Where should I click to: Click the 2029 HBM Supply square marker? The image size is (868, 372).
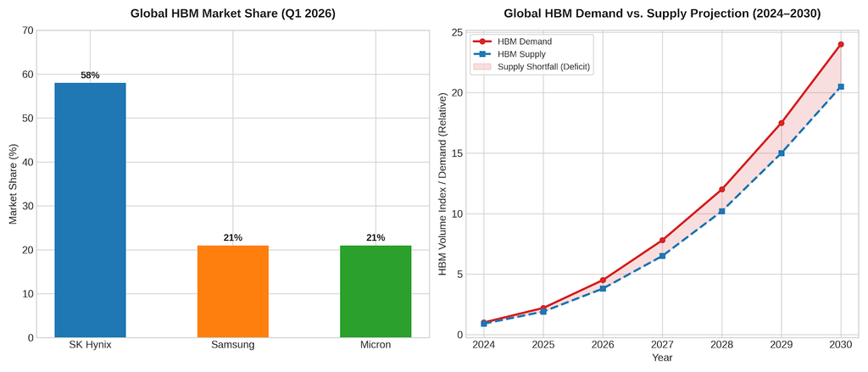[781, 153]
